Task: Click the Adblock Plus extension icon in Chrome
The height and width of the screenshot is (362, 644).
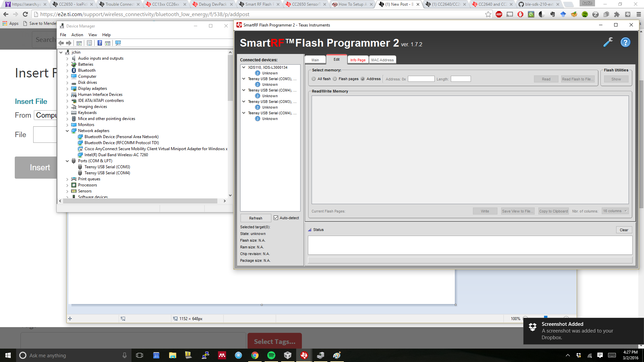Action: [499, 14]
